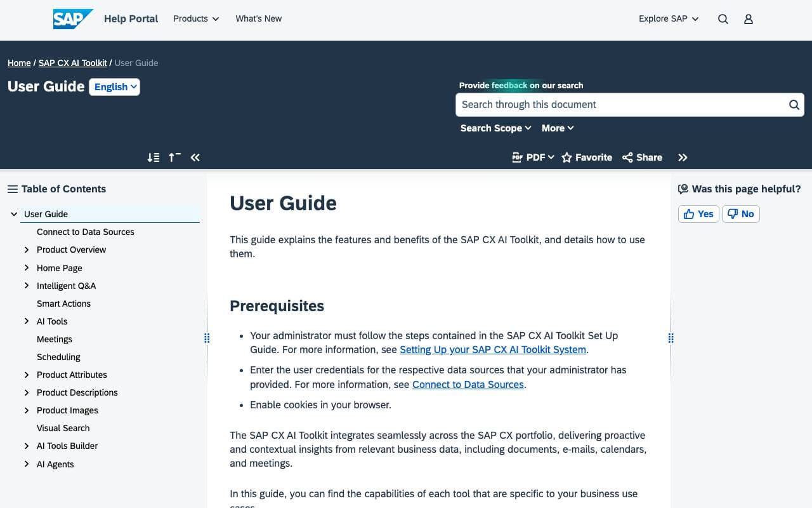Image resolution: width=812 pixels, height=508 pixels.
Task: Click the right panel resize handle dots
Action: coord(671,338)
